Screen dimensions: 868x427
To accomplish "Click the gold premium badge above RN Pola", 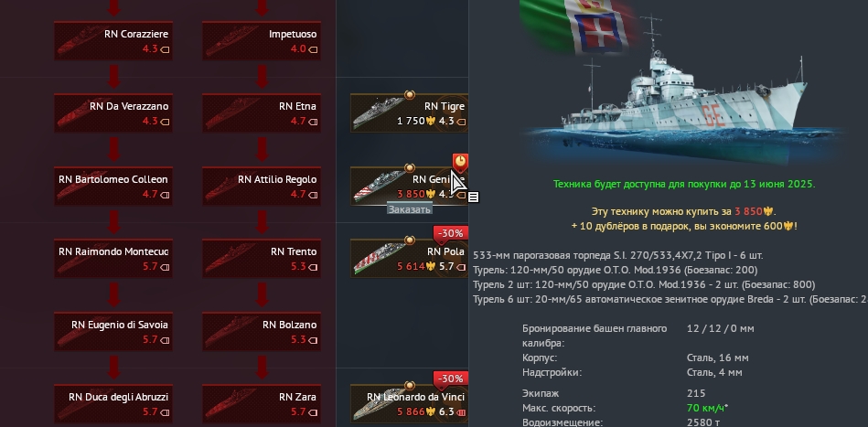I will 409,240.
